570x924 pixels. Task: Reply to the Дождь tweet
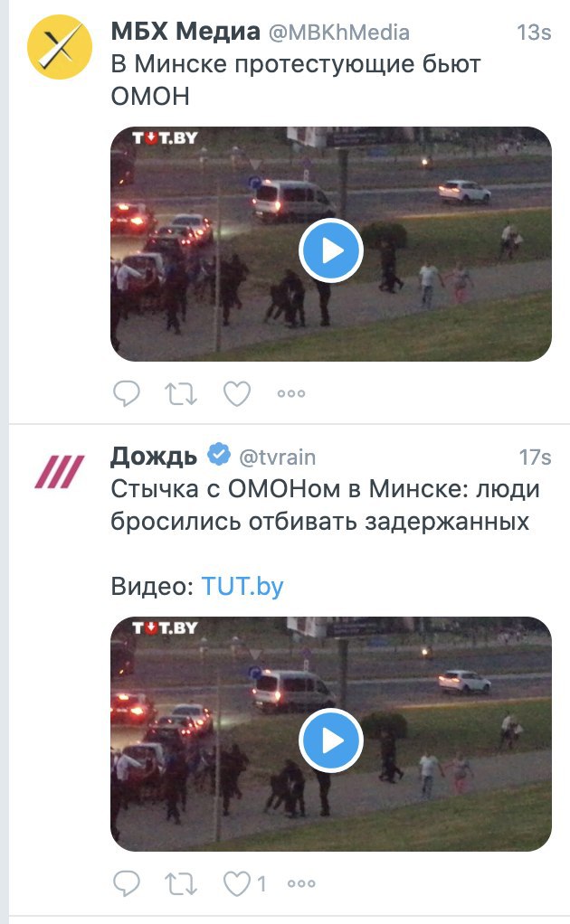tap(126, 883)
